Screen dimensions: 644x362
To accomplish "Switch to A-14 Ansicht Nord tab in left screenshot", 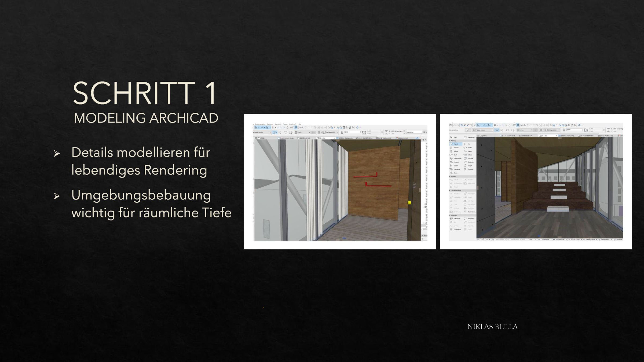I will click(x=286, y=138).
